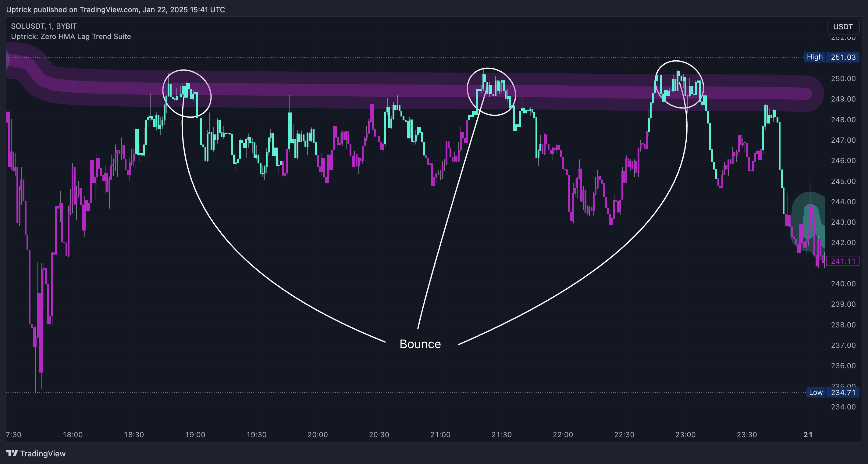
Task: Click the 247.00 price axis tick
Action: tap(843, 140)
